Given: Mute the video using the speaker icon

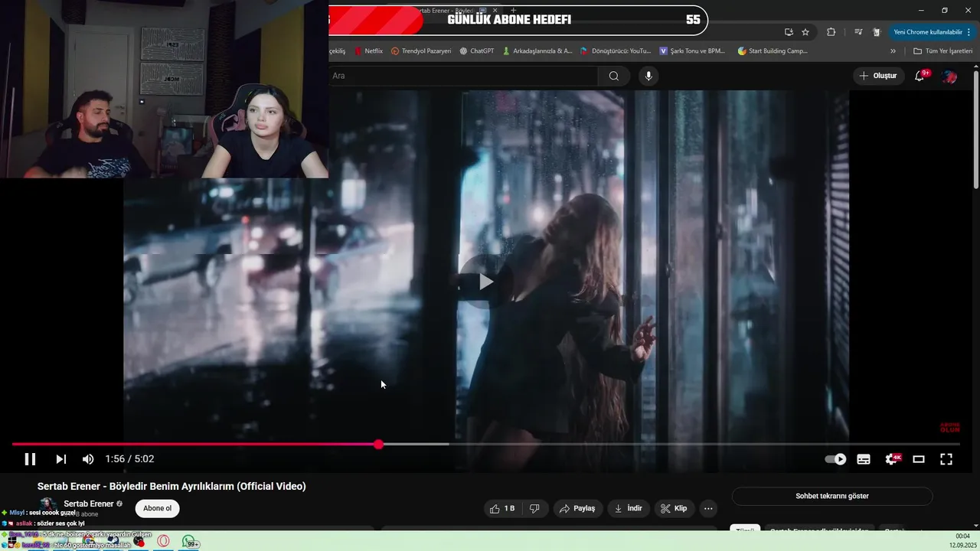Looking at the screenshot, I should click(88, 459).
